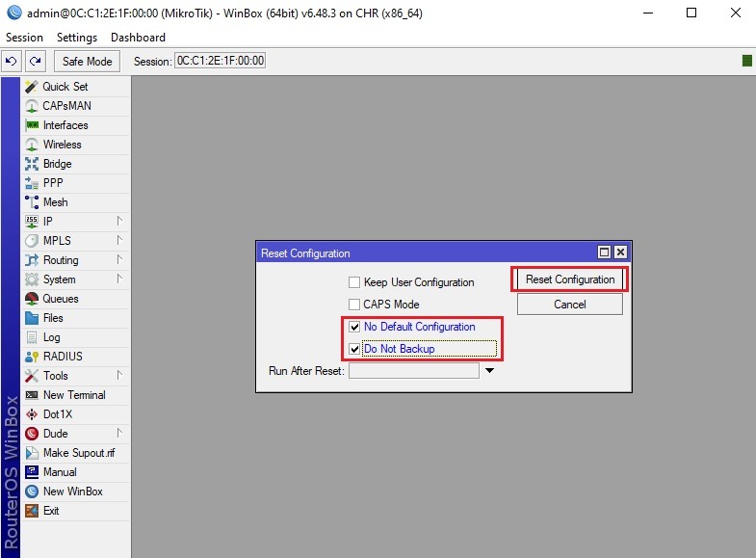
Task: Open the Dashboard menu
Action: (138, 38)
